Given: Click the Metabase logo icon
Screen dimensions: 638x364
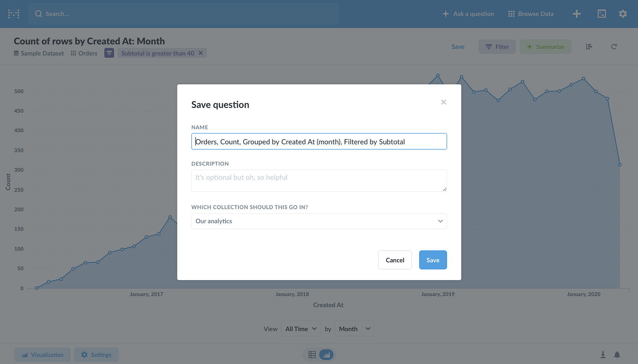Looking at the screenshot, I should (x=13, y=13).
